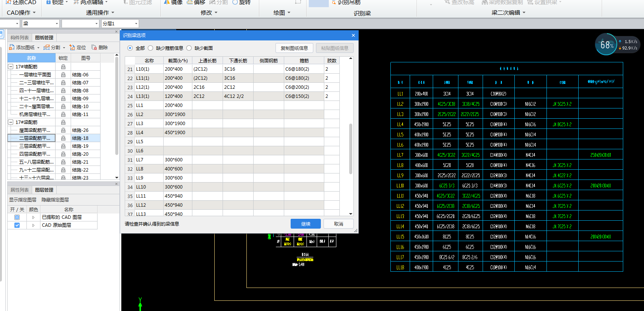This screenshot has height=311, width=644.
Task: Expand the CAD 原始图层 color arrow
Action: click(33, 225)
